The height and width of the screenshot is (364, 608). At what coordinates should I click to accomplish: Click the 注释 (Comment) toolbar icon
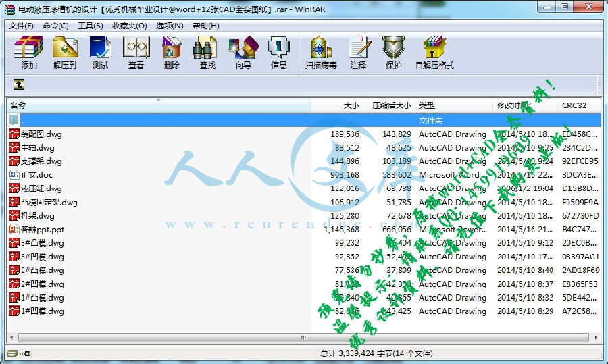[359, 48]
